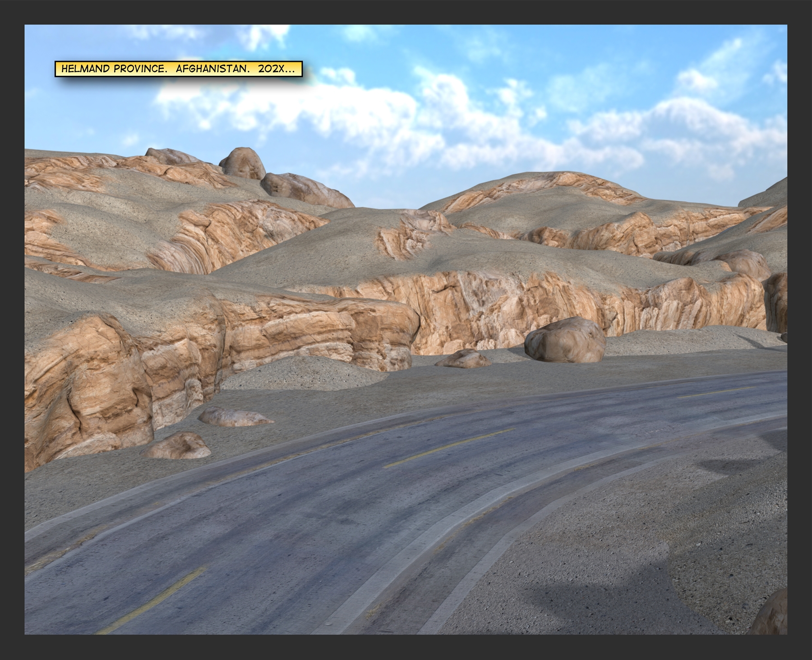Select the large boulder beside the road
Screen dimensions: 812x660
tap(565, 339)
